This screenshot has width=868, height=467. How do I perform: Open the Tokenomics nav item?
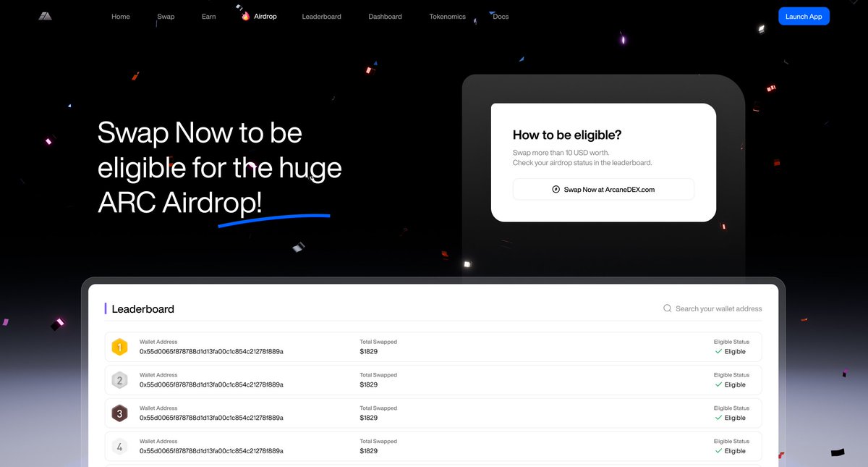(x=448, y=17)
